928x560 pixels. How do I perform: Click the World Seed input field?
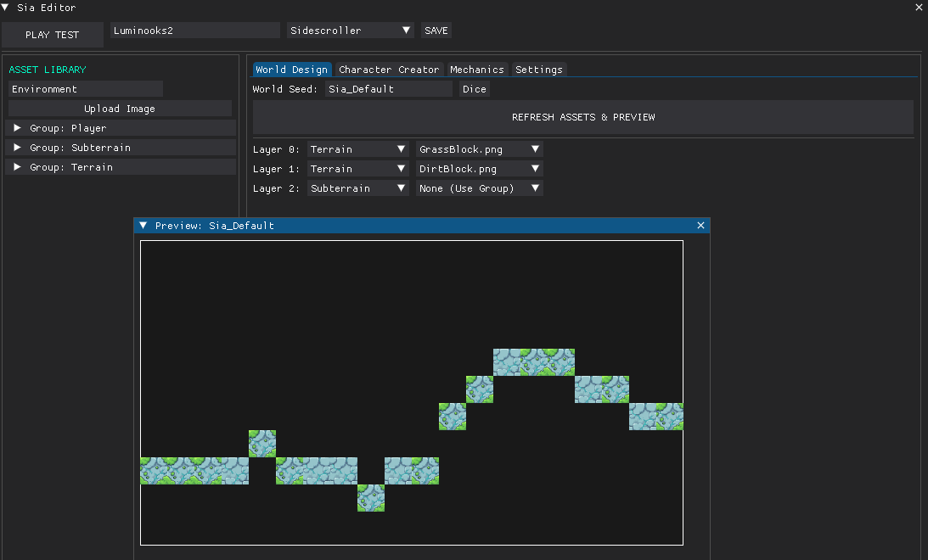(388, 89)
